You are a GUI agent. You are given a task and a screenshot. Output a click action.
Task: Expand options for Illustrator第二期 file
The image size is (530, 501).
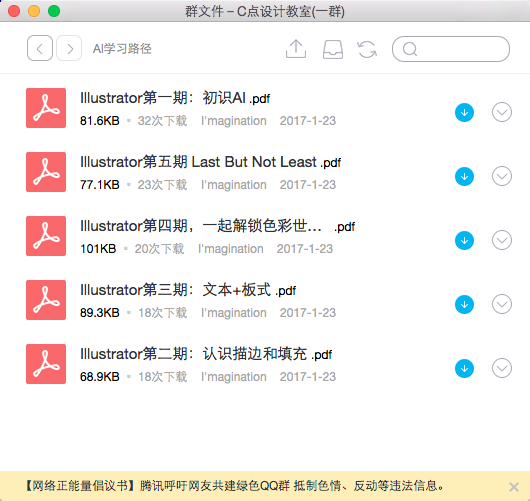pyautogui.click(x=502, y=368)
